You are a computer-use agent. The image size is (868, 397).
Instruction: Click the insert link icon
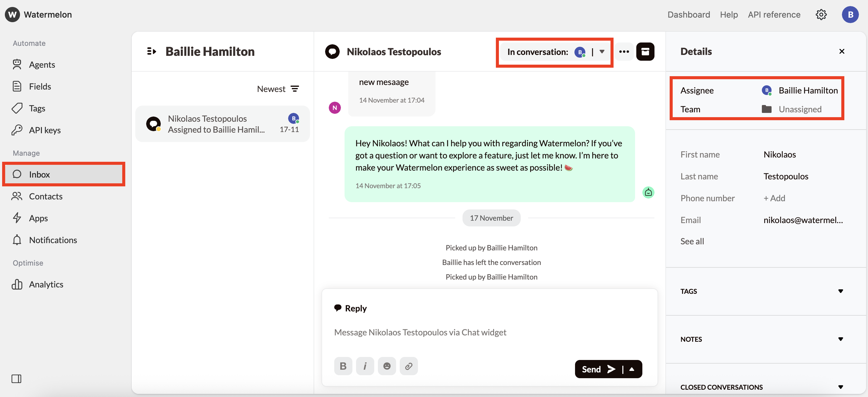409,366
